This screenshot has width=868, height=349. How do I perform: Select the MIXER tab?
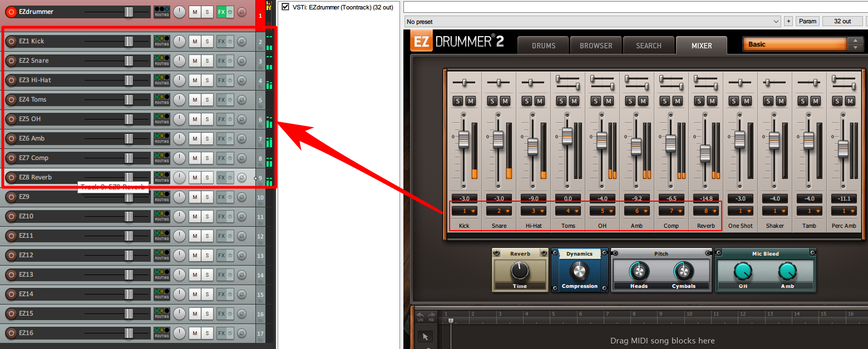click(x=701, y=46)
